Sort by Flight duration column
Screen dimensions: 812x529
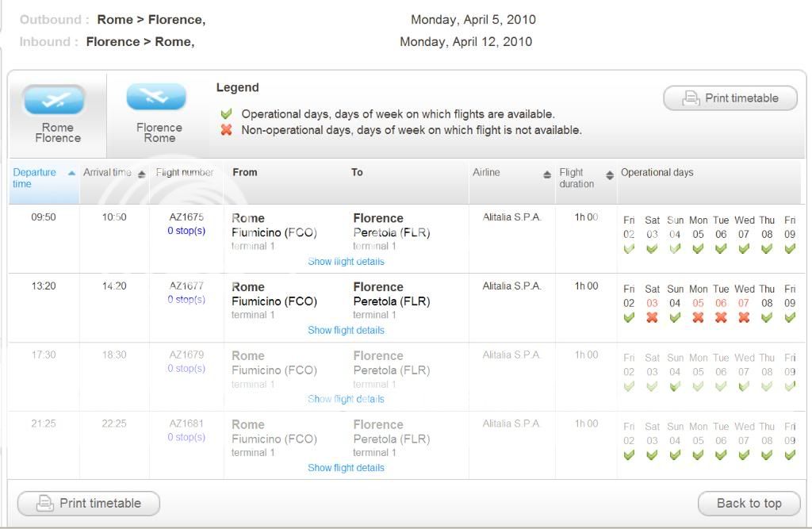click(x=610, y=175)
